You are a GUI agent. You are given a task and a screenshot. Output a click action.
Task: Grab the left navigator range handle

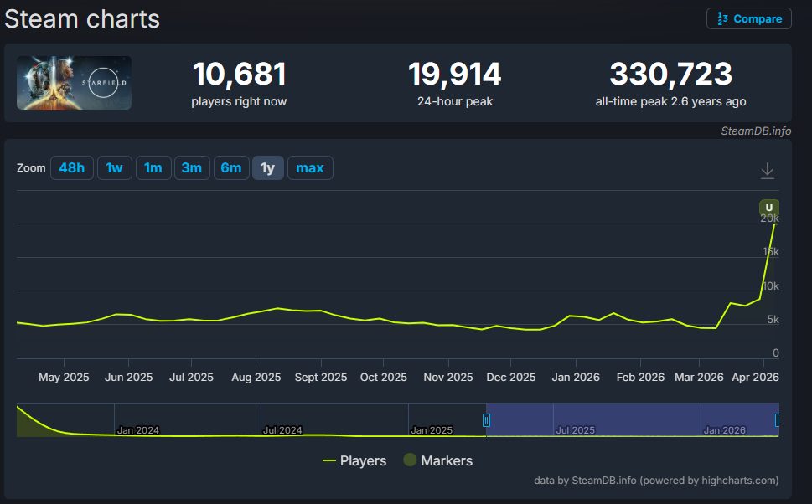click(486, 419)
